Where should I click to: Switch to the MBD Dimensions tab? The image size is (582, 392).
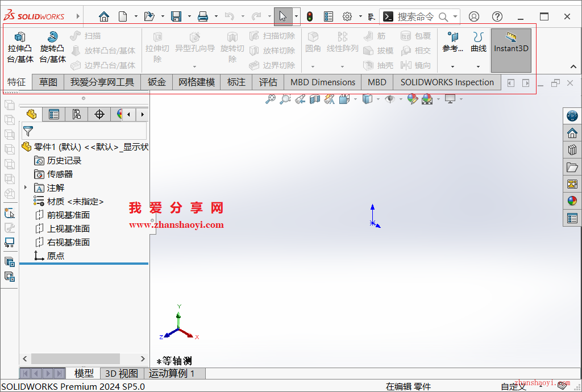point(323,82)
